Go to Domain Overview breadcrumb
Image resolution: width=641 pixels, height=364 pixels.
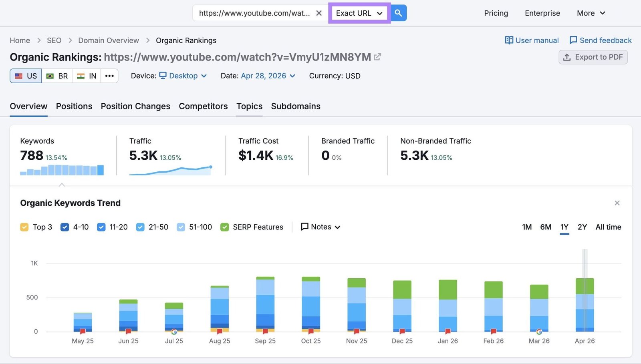[x=109, y=40]
